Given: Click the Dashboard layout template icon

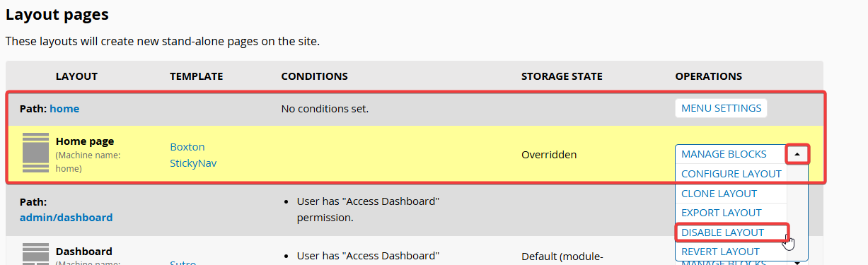Looking at the screenshot, I should pos(35,254).
